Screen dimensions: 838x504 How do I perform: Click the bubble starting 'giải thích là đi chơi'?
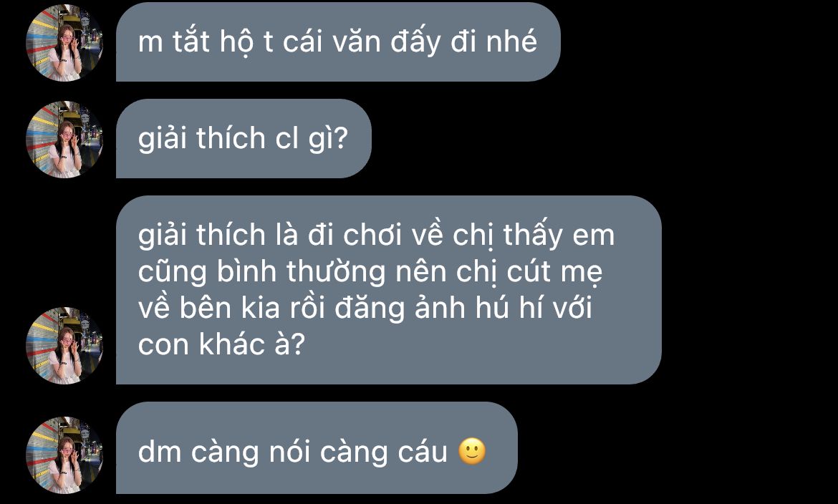tap(388, 290)
